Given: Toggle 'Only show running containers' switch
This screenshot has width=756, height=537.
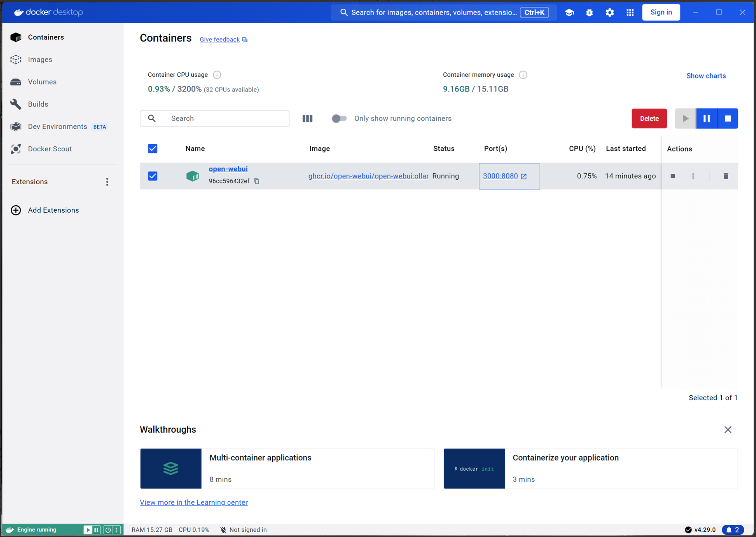Looking at the screenshot, I should click(x=339, y=118).
